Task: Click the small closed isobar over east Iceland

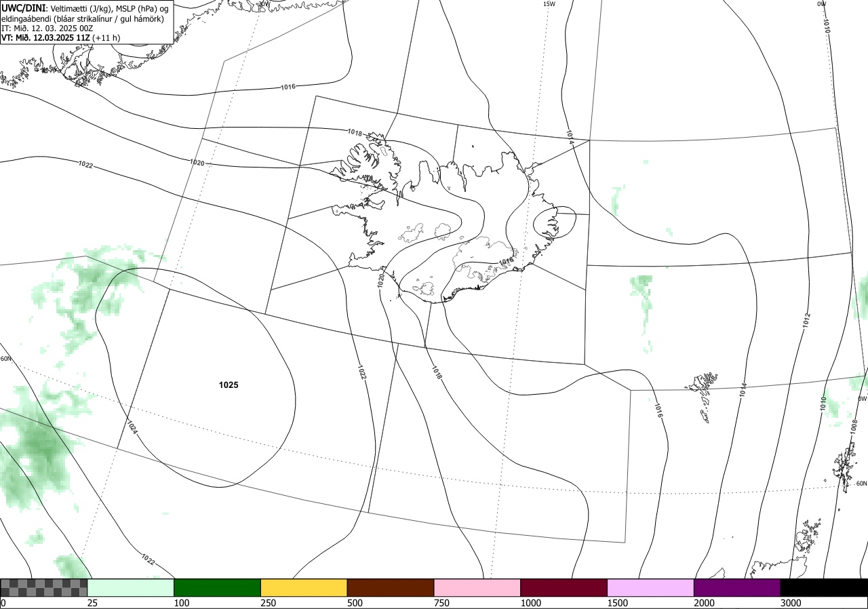Action: click(x=555, y=222)
